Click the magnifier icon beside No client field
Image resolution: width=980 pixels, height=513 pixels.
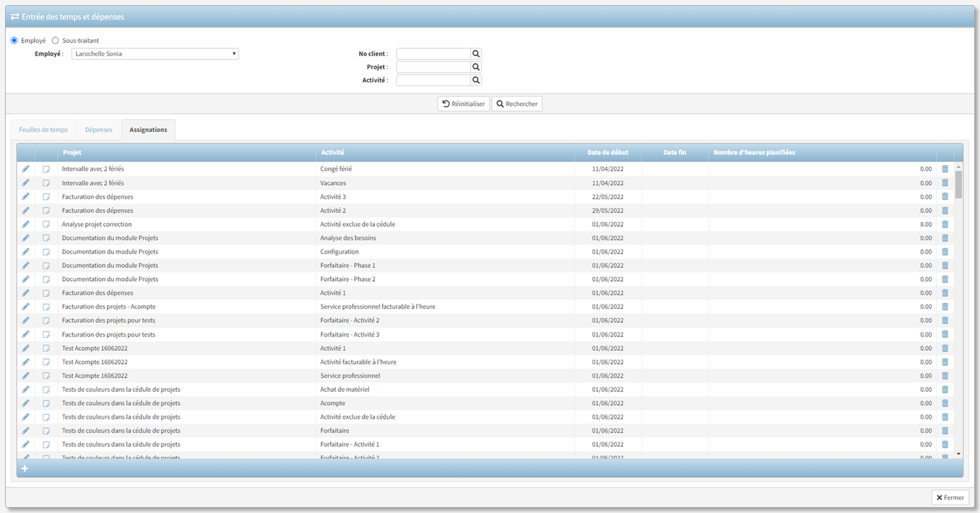476,54
